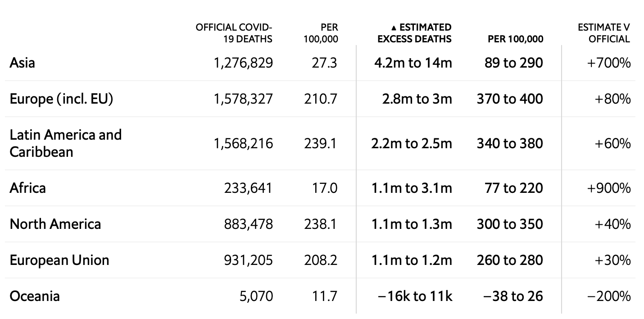Screen dimensions: 644x319
Task: Select the Africa row label
Action: point(27,188)
